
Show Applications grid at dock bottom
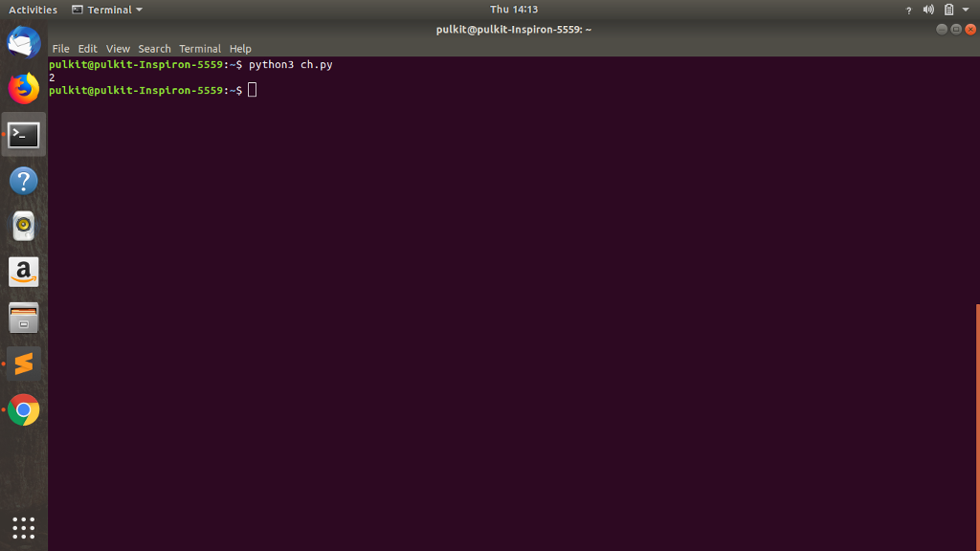tap(24, 528)
